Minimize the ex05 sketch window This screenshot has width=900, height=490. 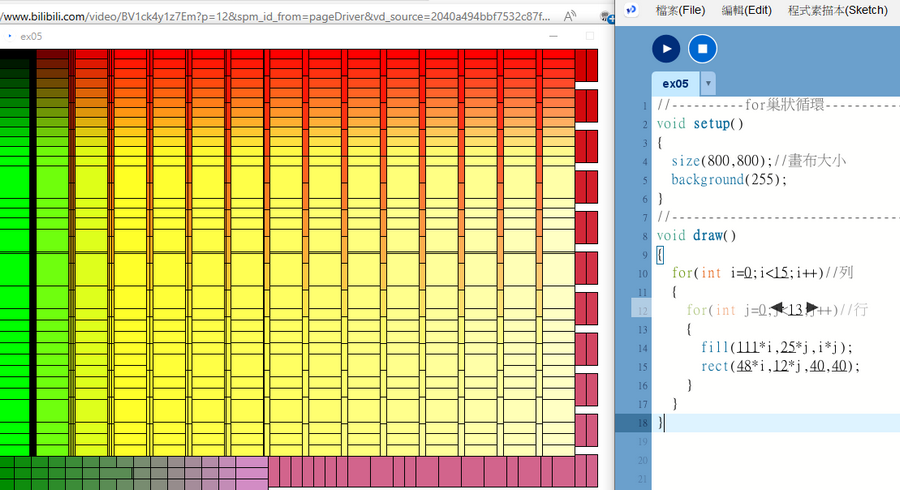tap(553, 36)
